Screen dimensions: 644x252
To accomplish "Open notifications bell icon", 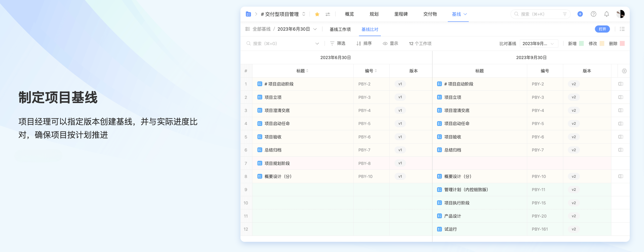I will (607, 14).
